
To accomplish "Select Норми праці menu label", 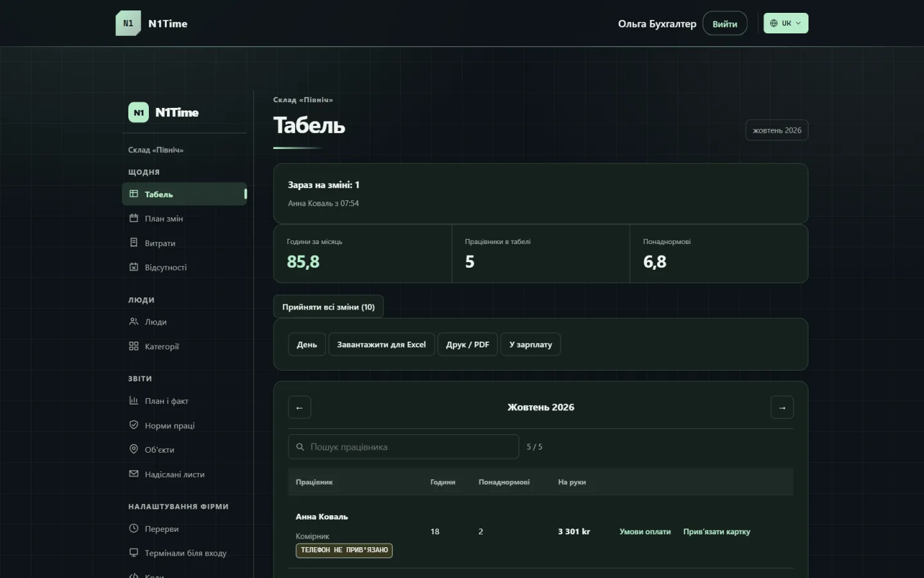I will 170,425.
